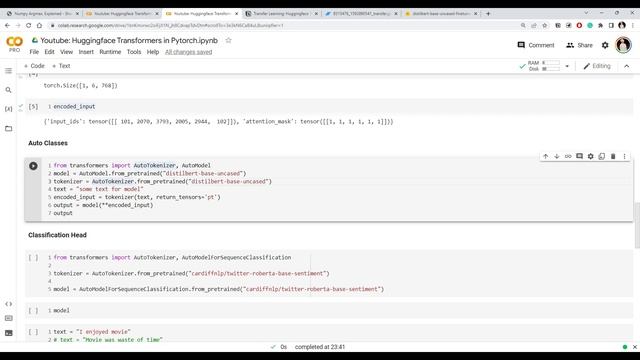Viewport: 640px width, 360px height.
Task: Click the Comment button
Action: (x=536, y=45)
